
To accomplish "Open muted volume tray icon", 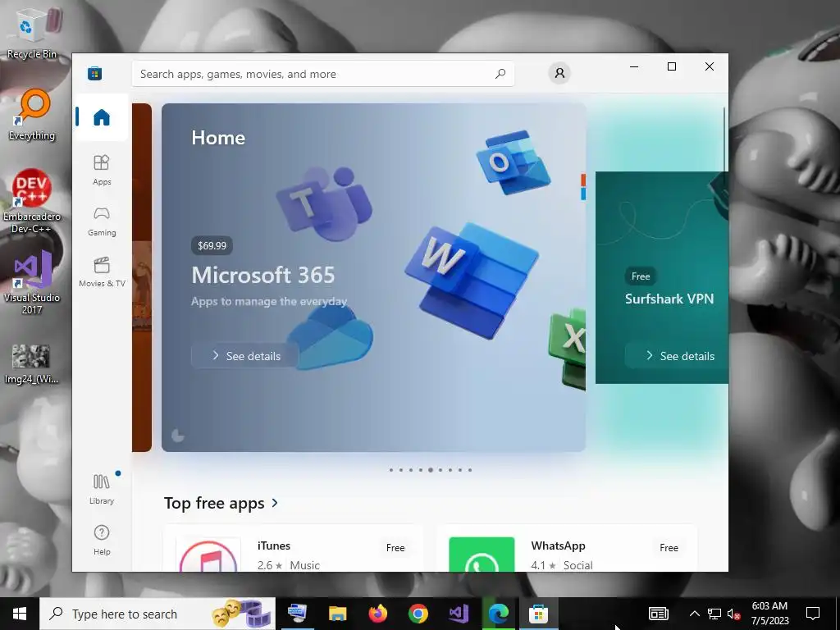I will tap(733, 614).
